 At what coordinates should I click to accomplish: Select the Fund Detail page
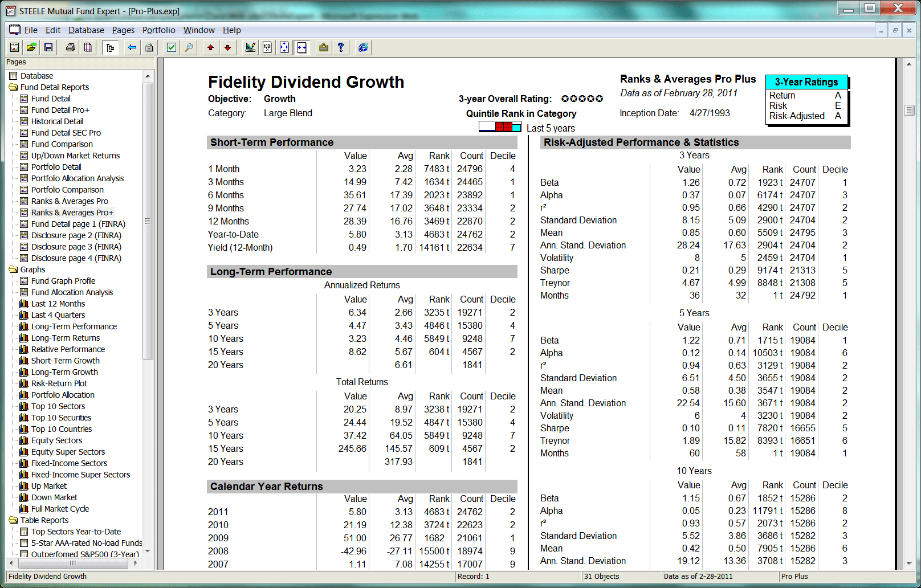(51, 99)
